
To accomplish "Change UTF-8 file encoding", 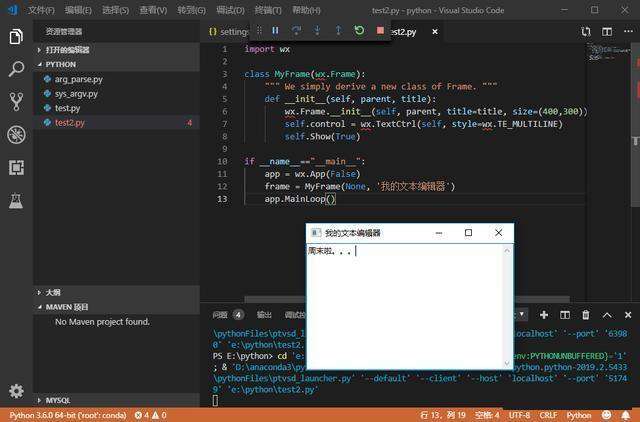I will pos(519,415).
